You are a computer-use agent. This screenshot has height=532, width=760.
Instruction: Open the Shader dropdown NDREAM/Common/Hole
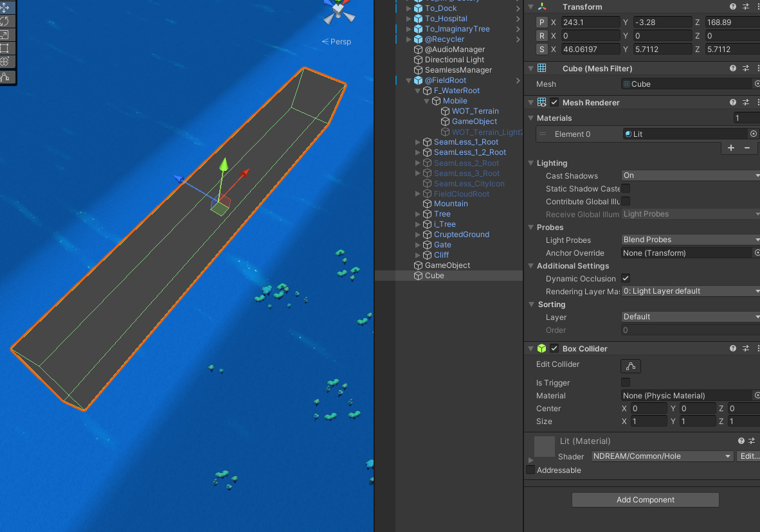662,456
